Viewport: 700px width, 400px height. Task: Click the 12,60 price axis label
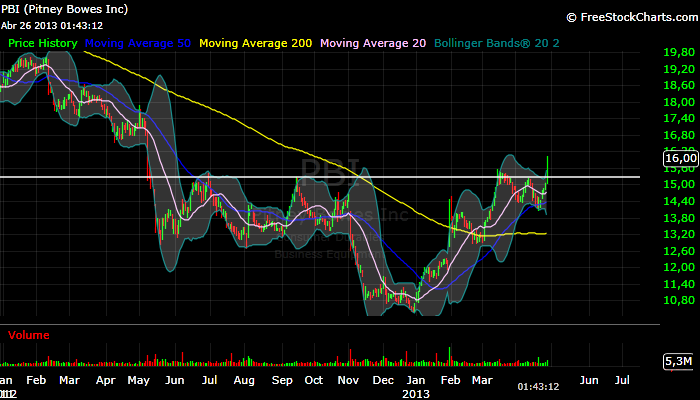tap(679, 251)
